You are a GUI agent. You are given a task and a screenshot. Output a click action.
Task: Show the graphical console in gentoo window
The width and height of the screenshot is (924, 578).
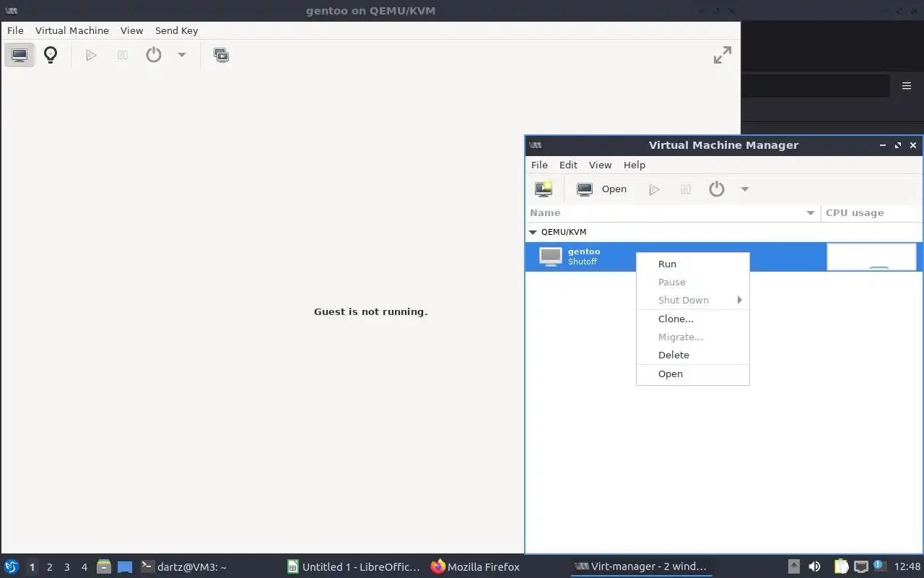tap(19, 55)
